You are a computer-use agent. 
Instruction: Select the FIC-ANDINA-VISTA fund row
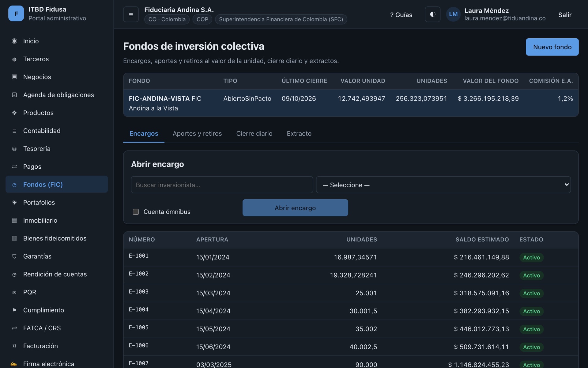click(x=351, y=103)
